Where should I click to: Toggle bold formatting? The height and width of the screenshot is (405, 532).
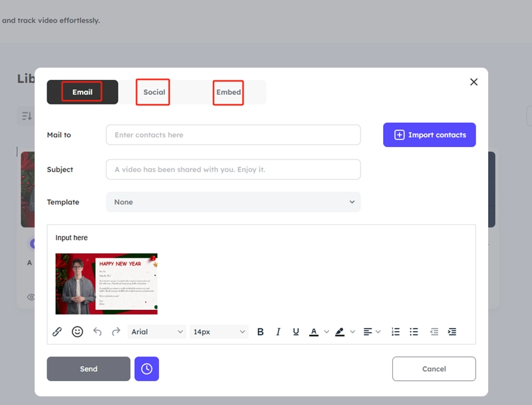(x=261, y=332)
